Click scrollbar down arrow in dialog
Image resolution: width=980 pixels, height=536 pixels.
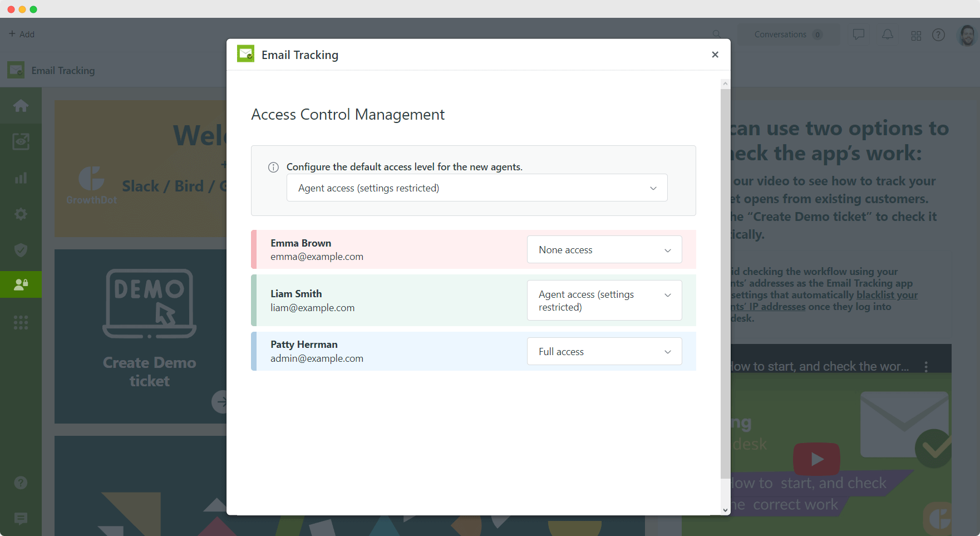[725, 510]
